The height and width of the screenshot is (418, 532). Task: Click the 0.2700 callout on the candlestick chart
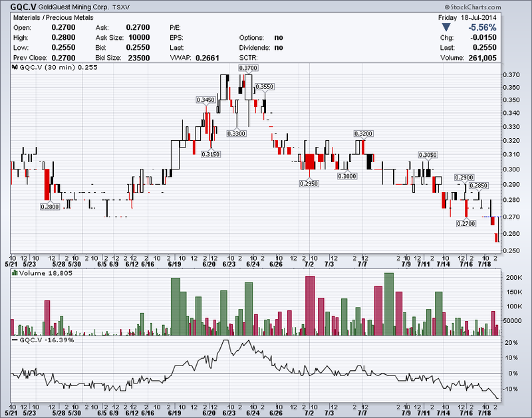pyautogui.click(x=466, y=224)
